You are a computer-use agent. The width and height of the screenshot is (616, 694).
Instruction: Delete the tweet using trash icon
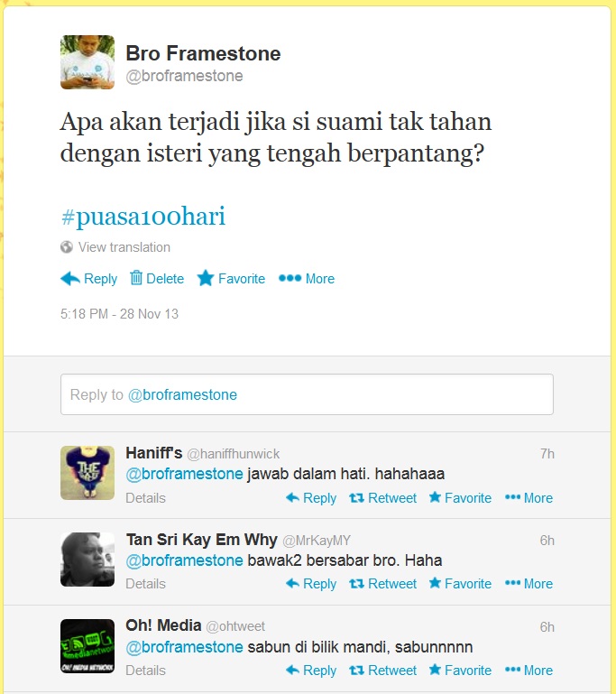[x=157, y=278]
